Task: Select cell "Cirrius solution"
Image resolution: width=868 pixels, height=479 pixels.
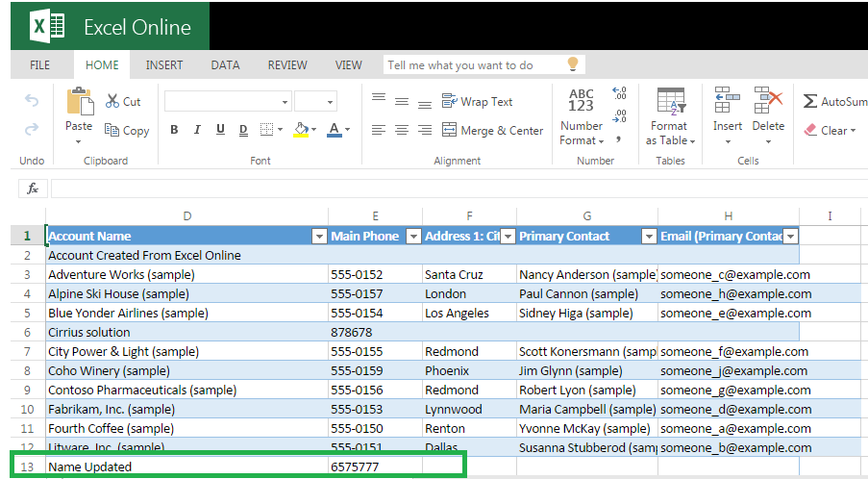Action: pyautogui.click(x=187, y=332)
